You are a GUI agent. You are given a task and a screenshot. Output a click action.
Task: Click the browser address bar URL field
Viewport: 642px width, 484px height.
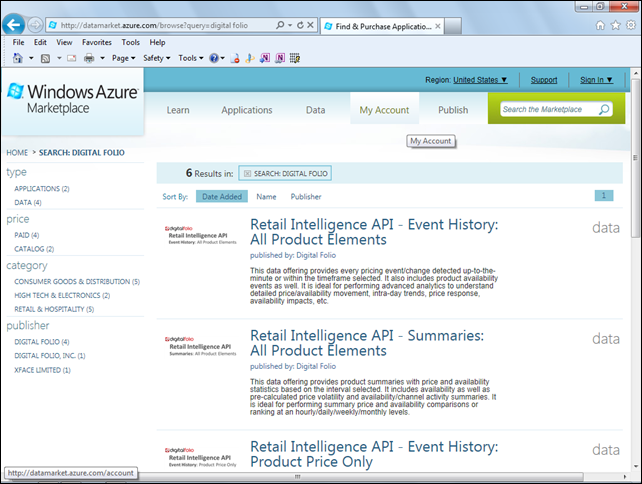click(x=166, y=25)
